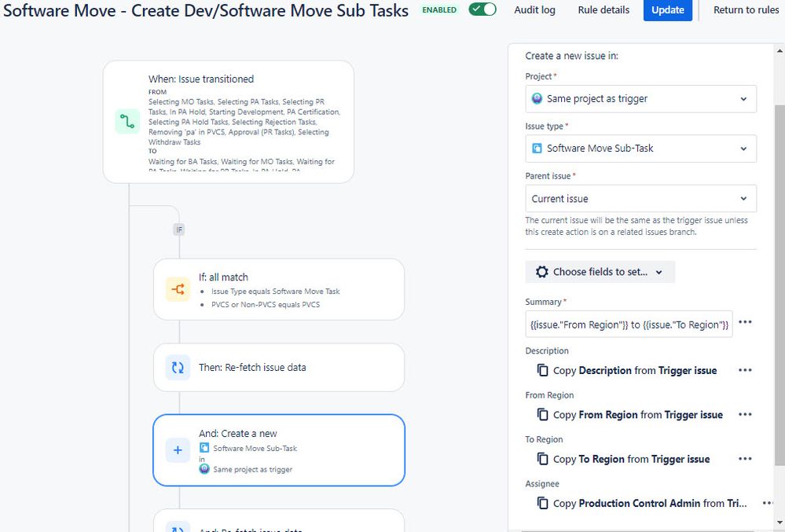Viewport: 785px width, 532px height.
Task: Click the Software Move Sub-Task icon in the rule step
Action: [x=204, y=448]
